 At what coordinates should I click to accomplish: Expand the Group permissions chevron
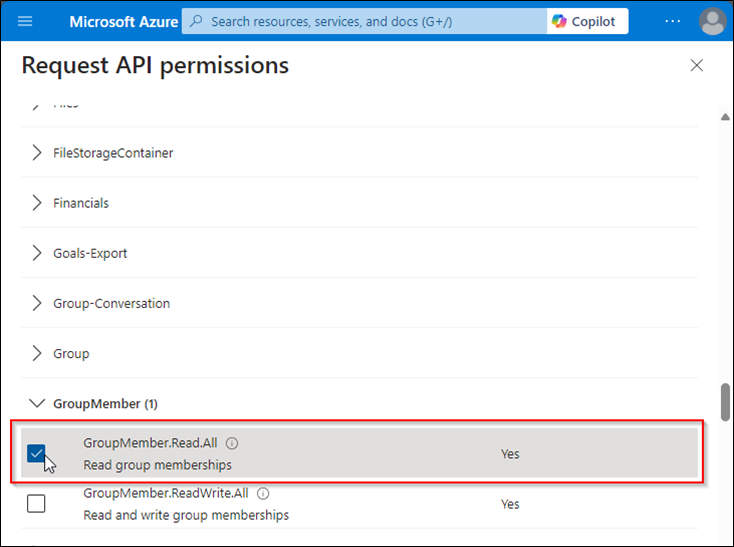[x=37, y=353]
